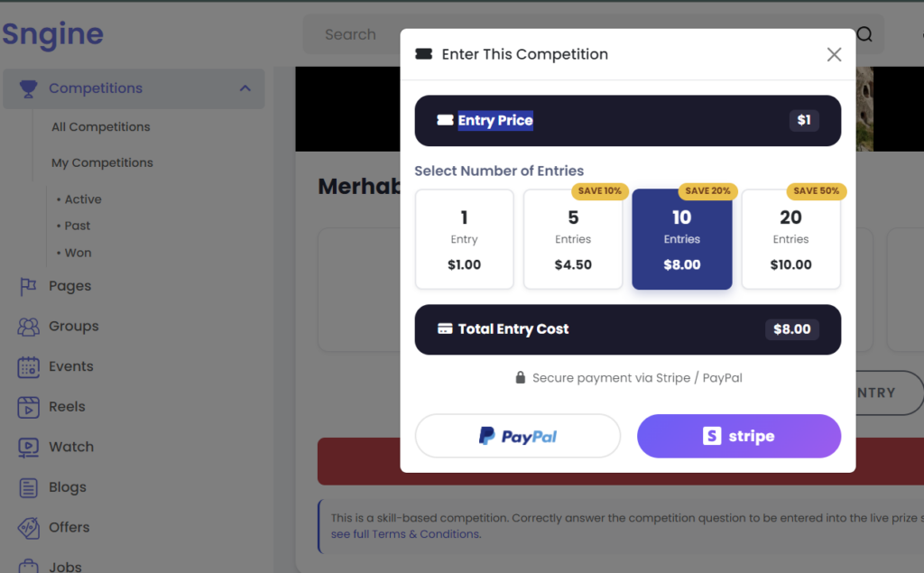The height and width of the screenshot is (573, 924).
Task: Pick the 20 Entries option
Action: coord(790,239)
